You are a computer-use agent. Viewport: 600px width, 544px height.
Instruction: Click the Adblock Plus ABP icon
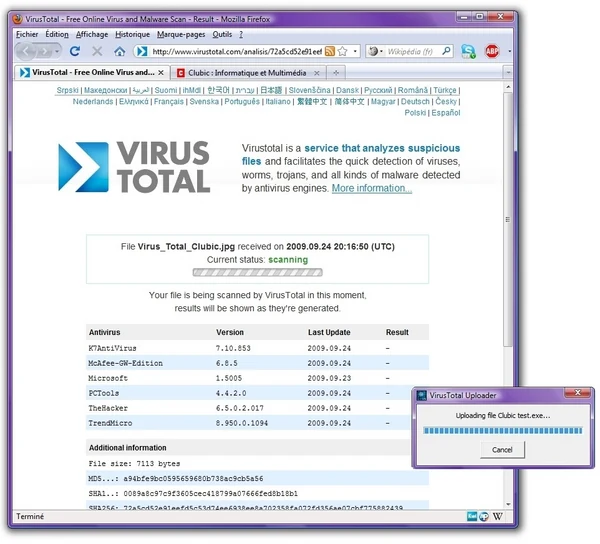click(492, 51)
